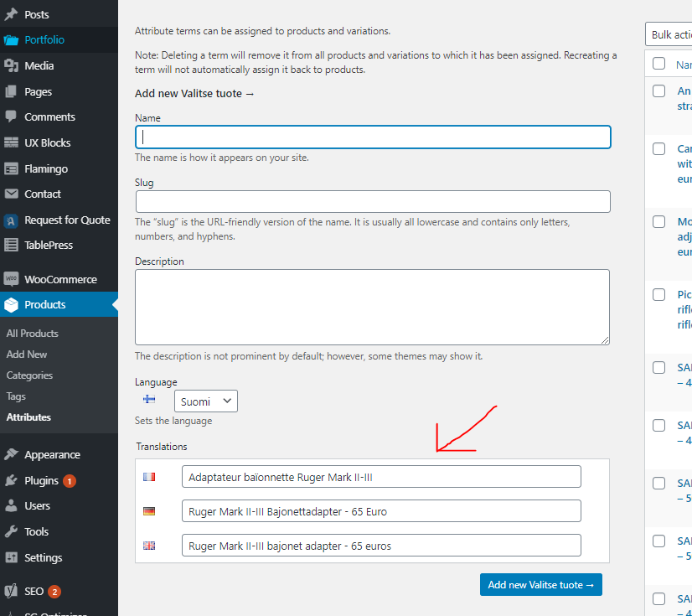Click the French flag translation icon
The image size is (692, 616).
tap(149, 477)
